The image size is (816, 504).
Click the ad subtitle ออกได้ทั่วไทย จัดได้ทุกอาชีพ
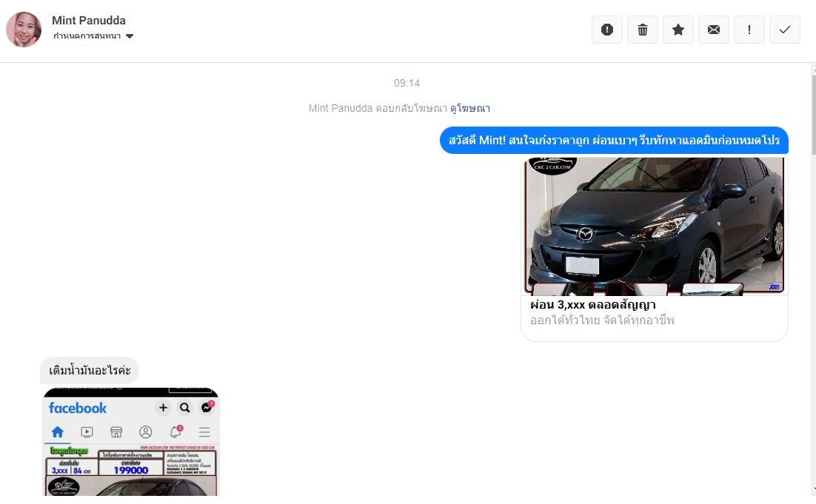point(602,320)
